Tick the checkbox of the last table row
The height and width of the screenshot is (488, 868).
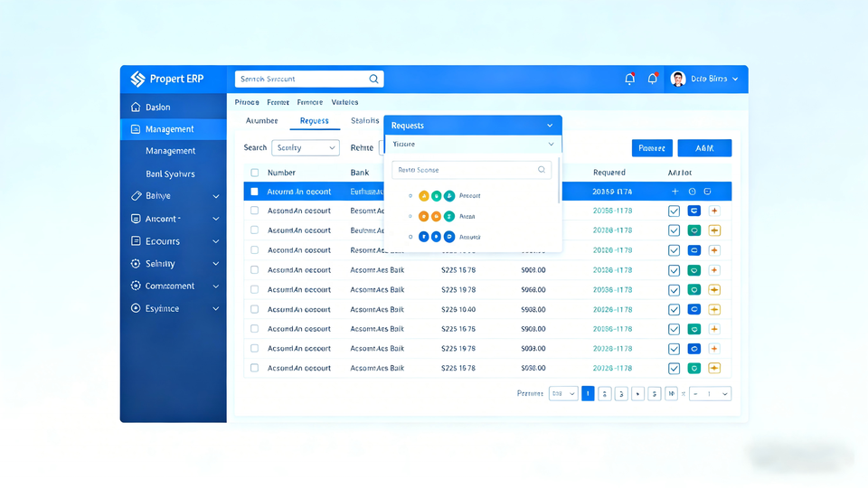[x=255, y=369]
